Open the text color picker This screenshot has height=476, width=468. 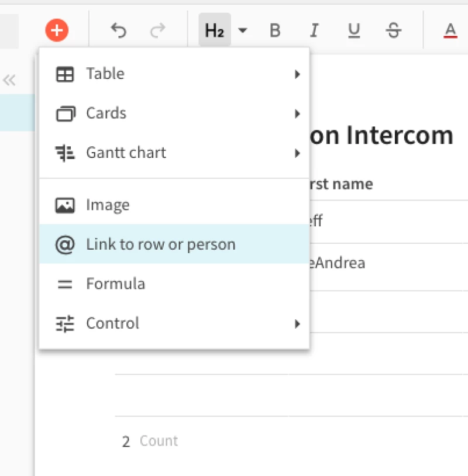coord(449,30)
